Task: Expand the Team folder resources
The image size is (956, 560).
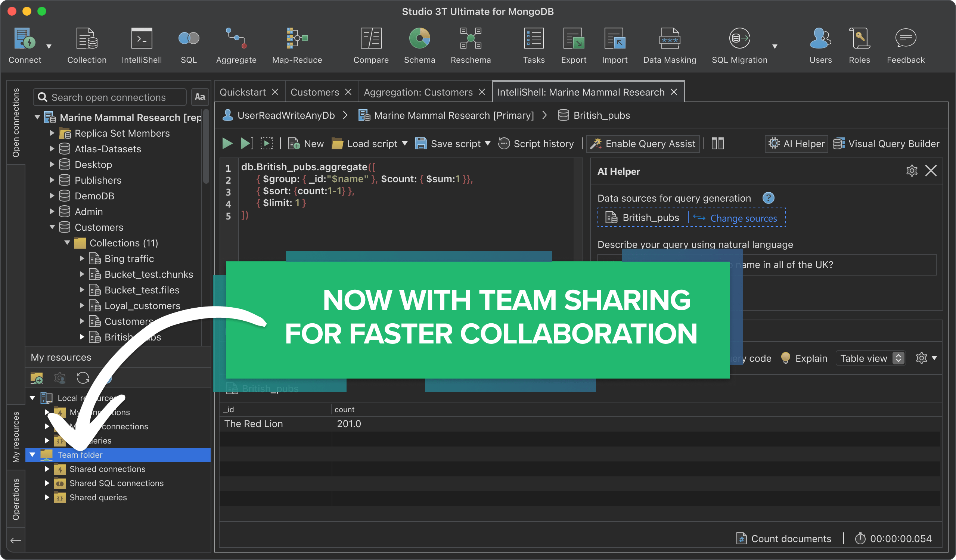Action: pos(34,454)
